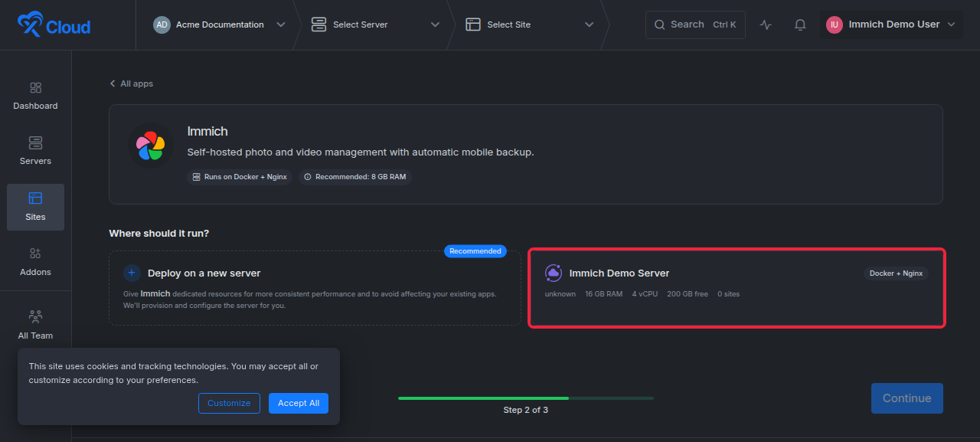The image size is (980, 442).
Task: Click the 4 vCPU value
Action: [645, 294]
